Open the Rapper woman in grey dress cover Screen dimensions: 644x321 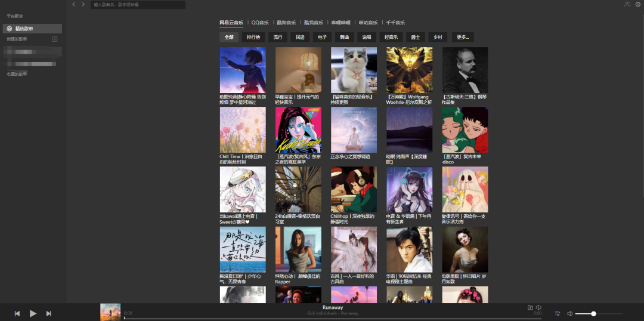tap(299, 249)
